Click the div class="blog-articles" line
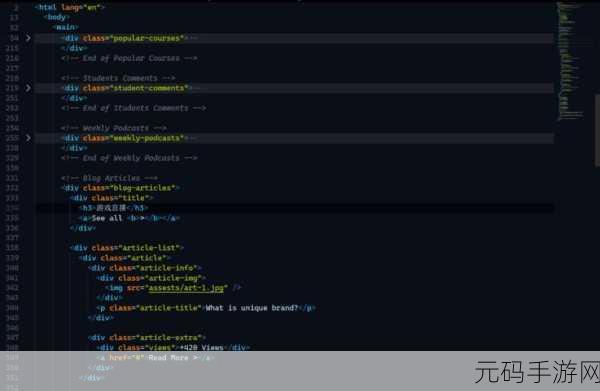Image resolution: width=600 pixels, height=391 pixels. pos(120,188)
